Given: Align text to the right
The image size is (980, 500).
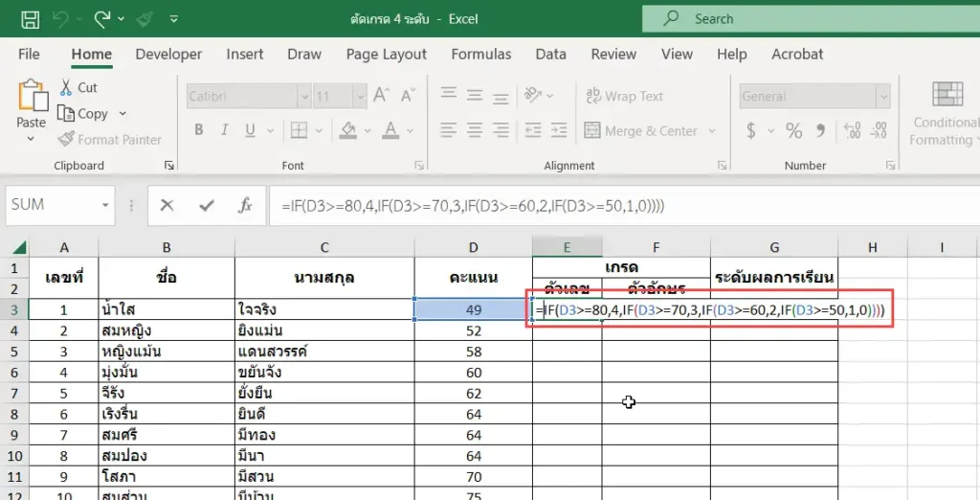Looking at the screenshot, I should (x=500, y=130).
